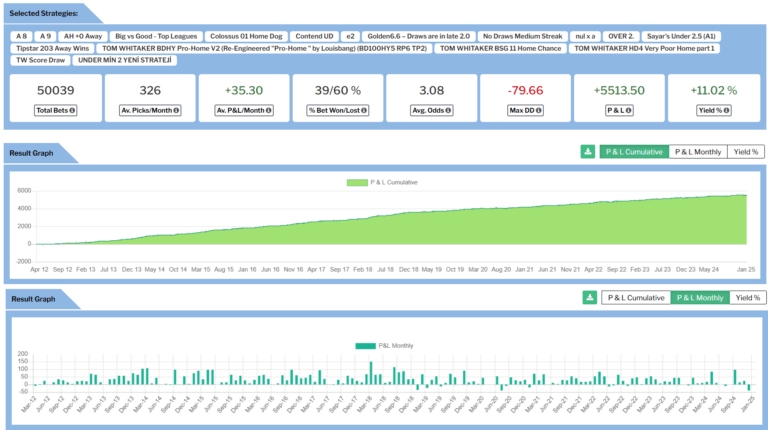Switch top graph to P & L Monthly
Image resolution: width=768 pixels, height=430 pixels.
point(698,152)
